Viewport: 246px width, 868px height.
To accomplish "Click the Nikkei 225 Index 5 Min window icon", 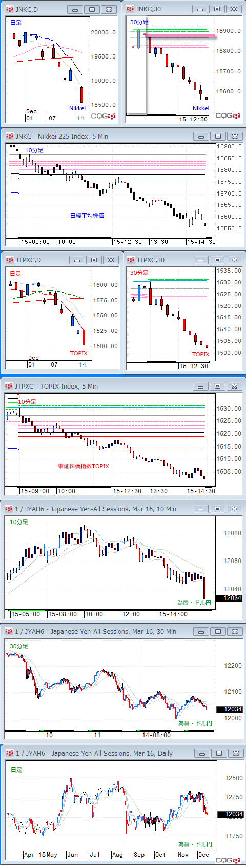I will [x=10, y=136].
